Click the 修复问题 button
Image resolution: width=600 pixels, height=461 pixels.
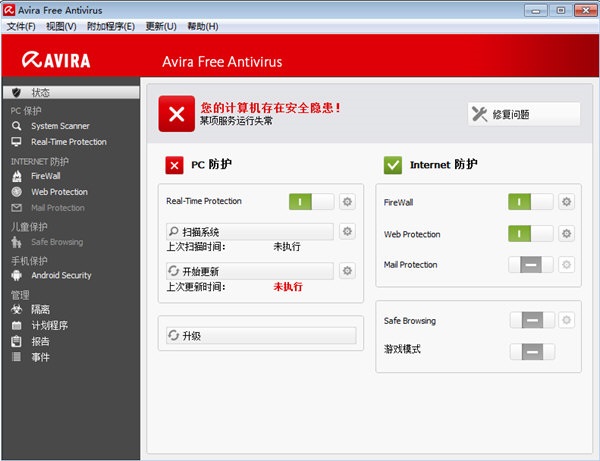(524, 114)
